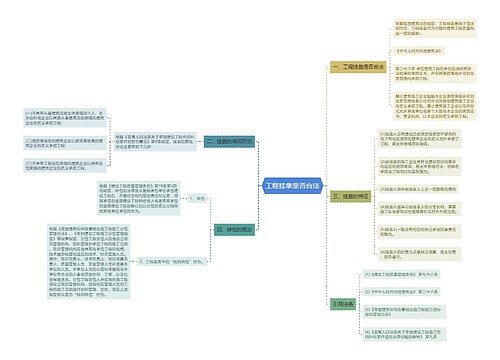Screen dimensions: 500x360
Task: Select the 四、转包的概念 branch node
Action: [x=234, y=230]
